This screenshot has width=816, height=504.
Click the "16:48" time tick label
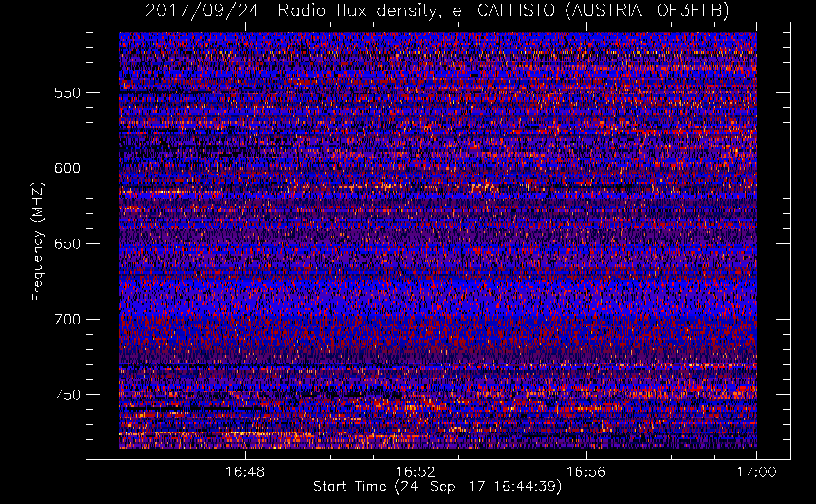[x=245, y=472]
